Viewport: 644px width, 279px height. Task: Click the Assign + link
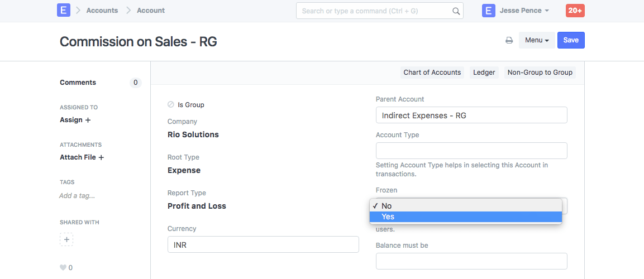point(75,120)
